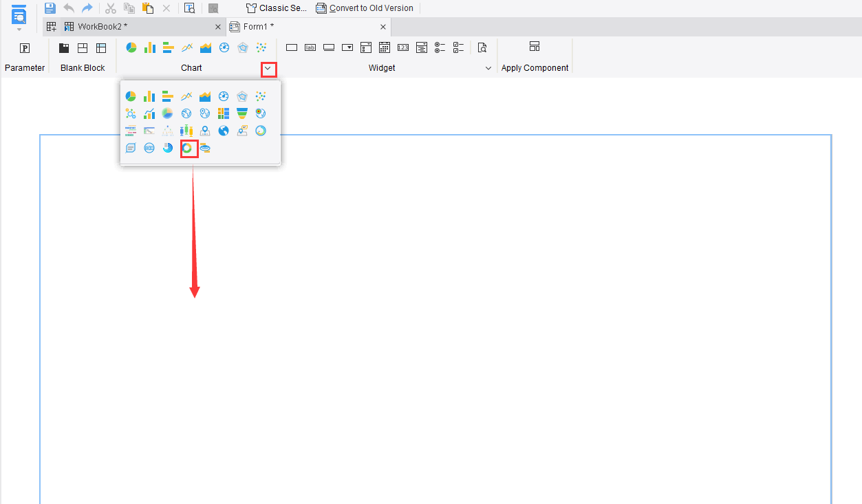Image resolution: width=862 pixels, height=504 pixels.
Task: Add the radio button group widget
Action: 440,47
